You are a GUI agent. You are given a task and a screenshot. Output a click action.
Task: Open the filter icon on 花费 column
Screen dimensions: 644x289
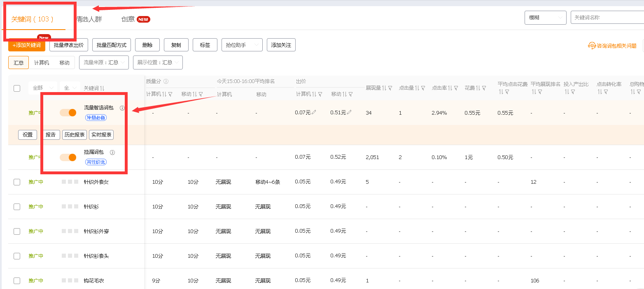[x=484, y=88]
